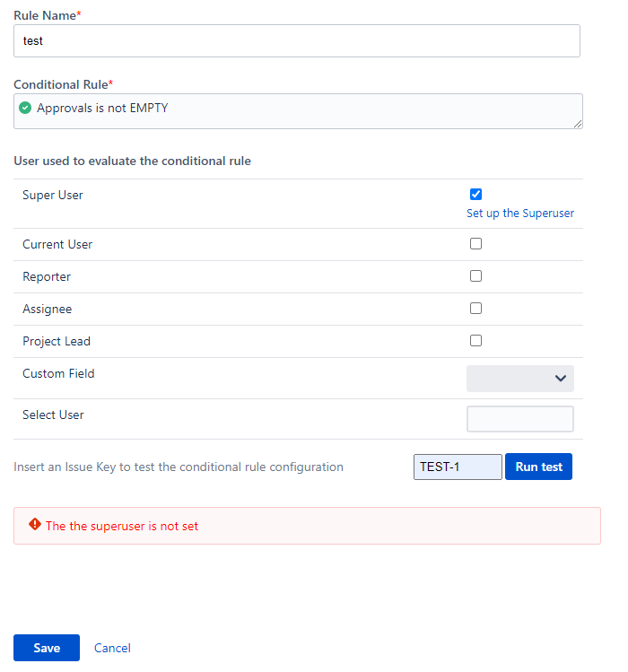Image resolution: width=628 pixels, height=672 pixels.
Task: Grab the Conditional Rule textarea resize handle
Action: click(x=578, y=124)
